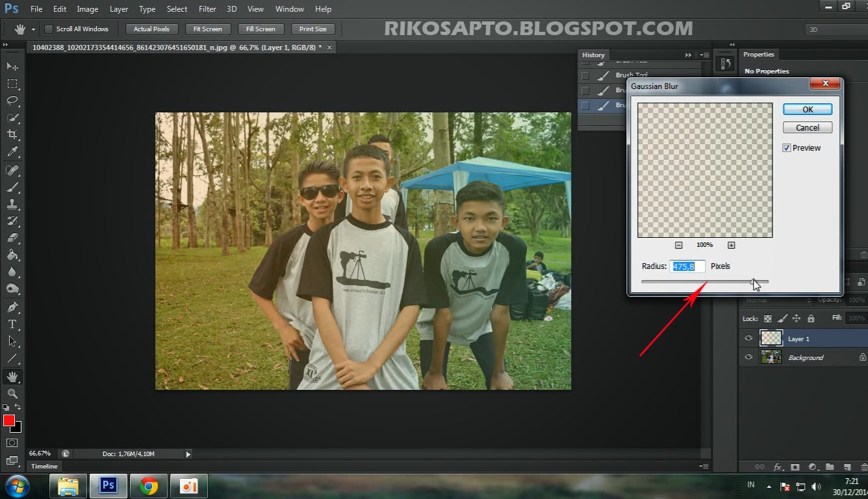This screenshot has width=868, height=499.
Task: Select the Rectangular Marquee tool
Action: [x=12, y=84]
